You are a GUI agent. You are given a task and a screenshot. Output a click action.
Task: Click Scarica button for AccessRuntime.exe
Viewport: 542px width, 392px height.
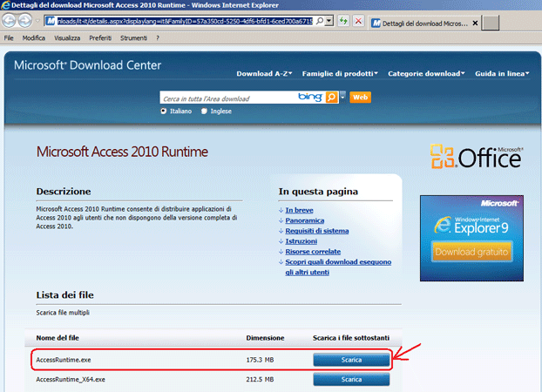351,358
